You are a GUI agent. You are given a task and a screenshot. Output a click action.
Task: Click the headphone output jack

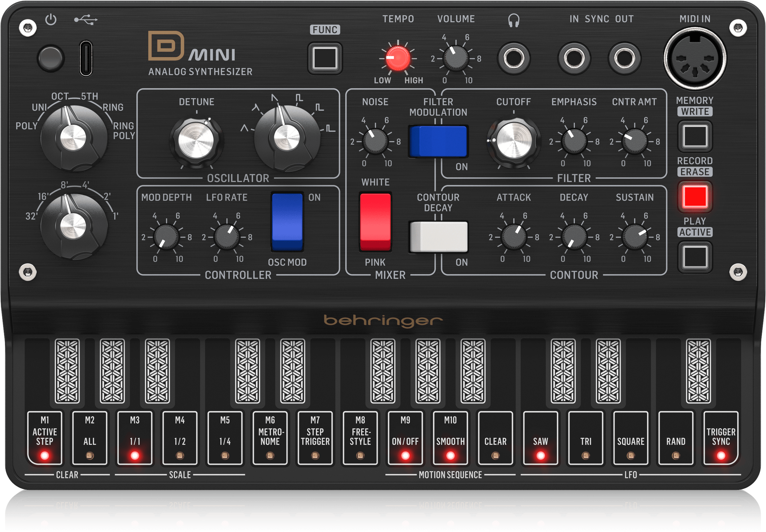click(514, 58)
